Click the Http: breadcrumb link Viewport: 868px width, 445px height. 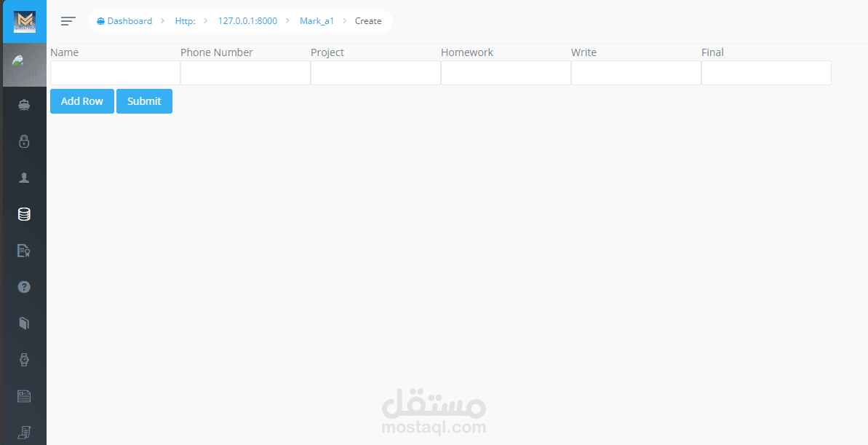tap(185, 21)
